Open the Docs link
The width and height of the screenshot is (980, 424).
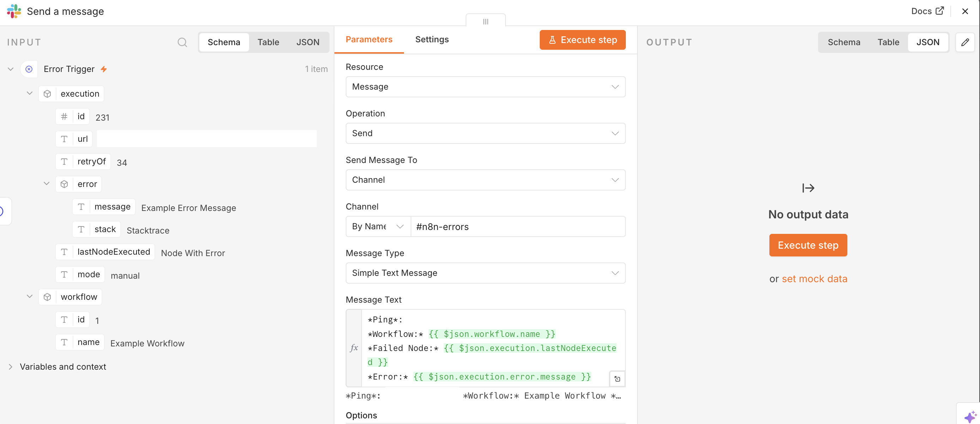click(927, 11)
